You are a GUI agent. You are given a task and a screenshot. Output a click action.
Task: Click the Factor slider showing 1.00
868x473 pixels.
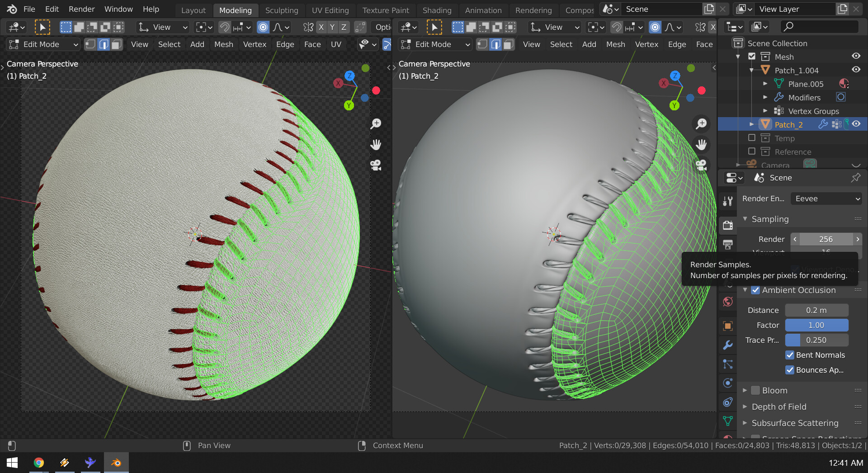tap(816, 325)
